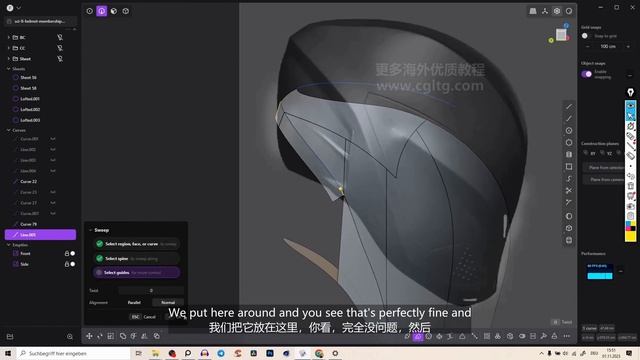
Task: Choose the Sphere tool in the right toolbar
Action: coord(569,216)
